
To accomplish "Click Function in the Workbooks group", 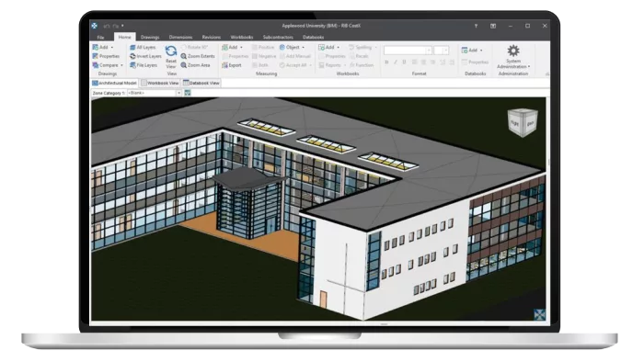I will pyautogui.click(x=362, y=65).
